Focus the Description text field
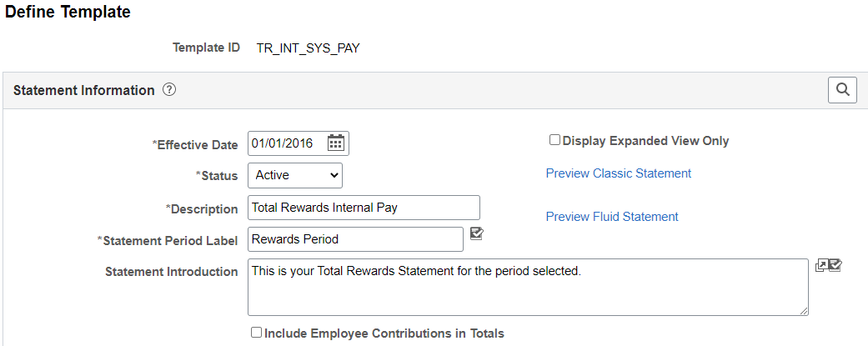The width and height of the screenshot is (868, 346). 364,208
